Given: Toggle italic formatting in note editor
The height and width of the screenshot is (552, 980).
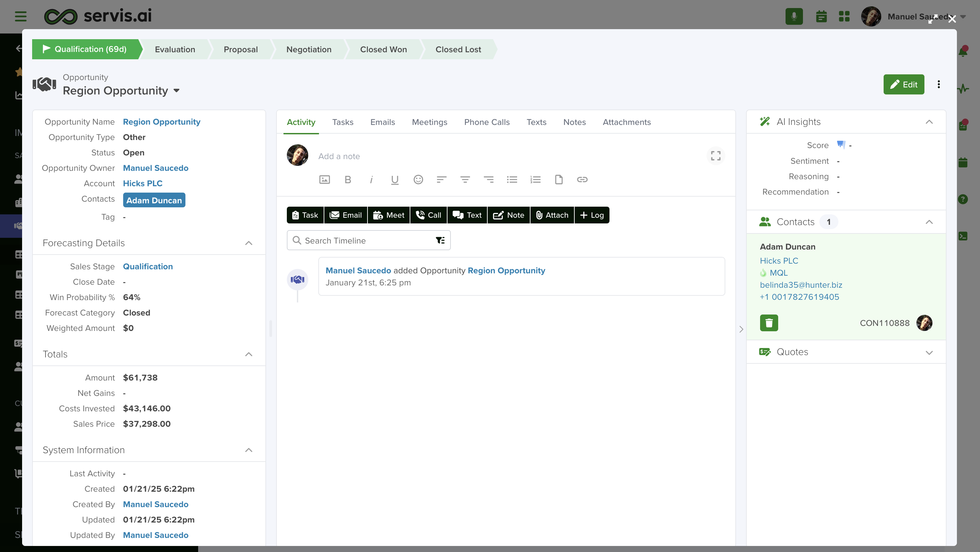Looking at the screenshot, I should [371, 179].
